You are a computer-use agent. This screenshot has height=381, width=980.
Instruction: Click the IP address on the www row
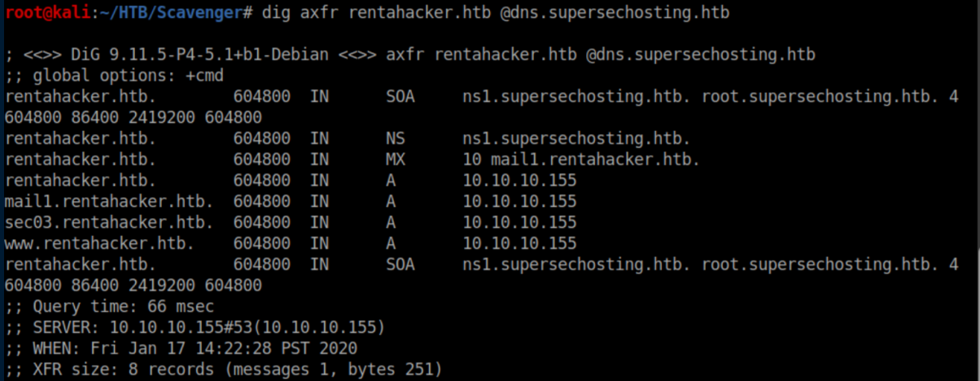[519, 243]
